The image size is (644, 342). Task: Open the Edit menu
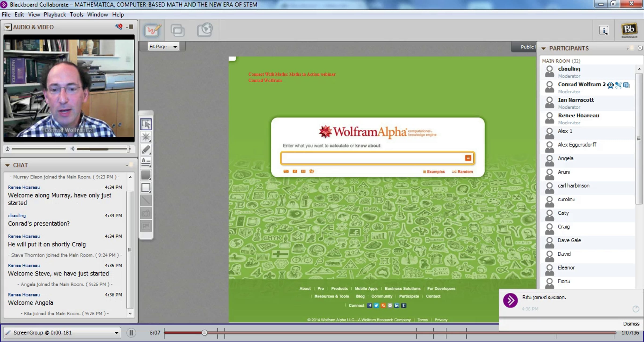point(19,14)
